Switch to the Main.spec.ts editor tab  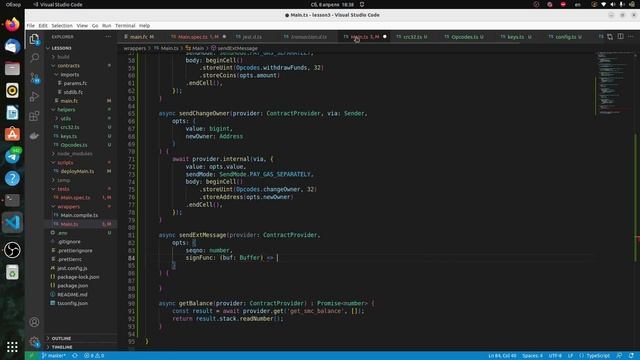(198, 37)
